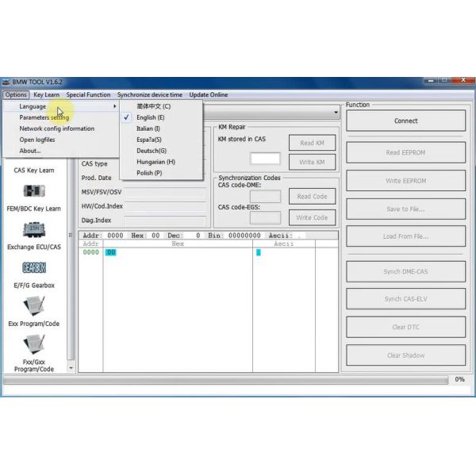Launch the Fxx/Gxx Program/Code tool

coord(34,345)
